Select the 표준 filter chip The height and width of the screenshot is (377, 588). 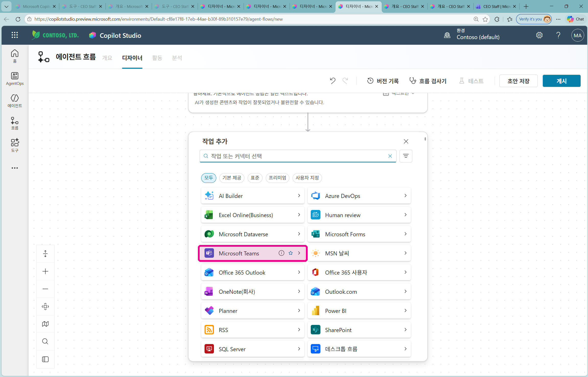pyautogui.click(x=255, y=178)
